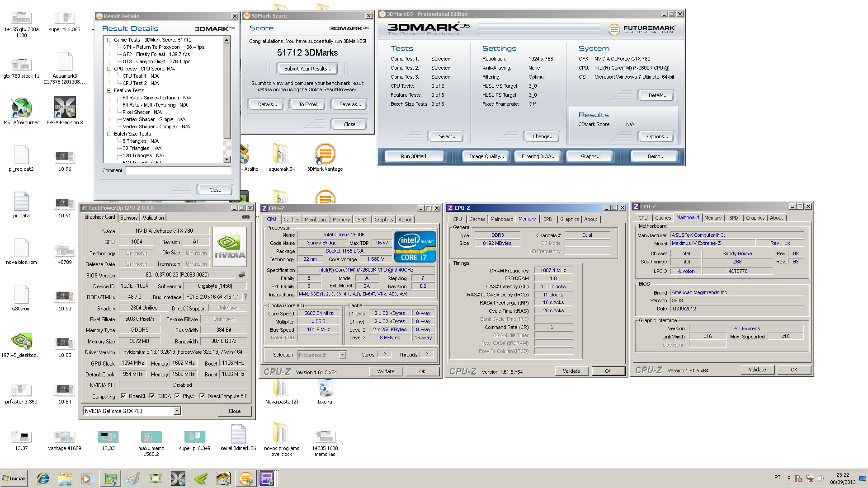Click the Bus Interface question mark icon
868x488 pixels.
[245, 297]
